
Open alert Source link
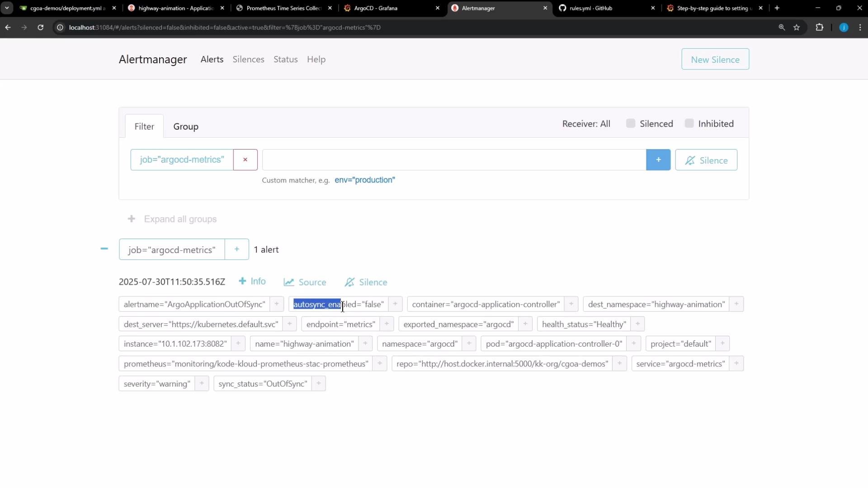click(305, 282)
